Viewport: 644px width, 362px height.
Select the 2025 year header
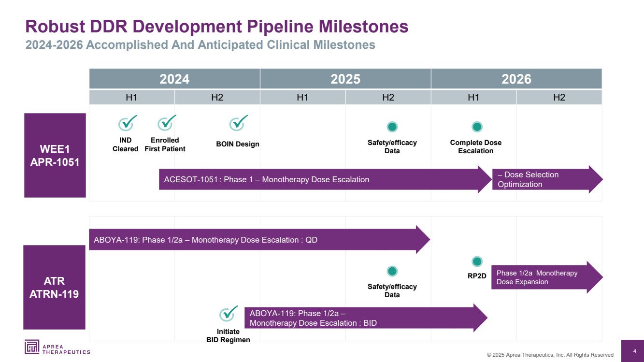point(345,79)
